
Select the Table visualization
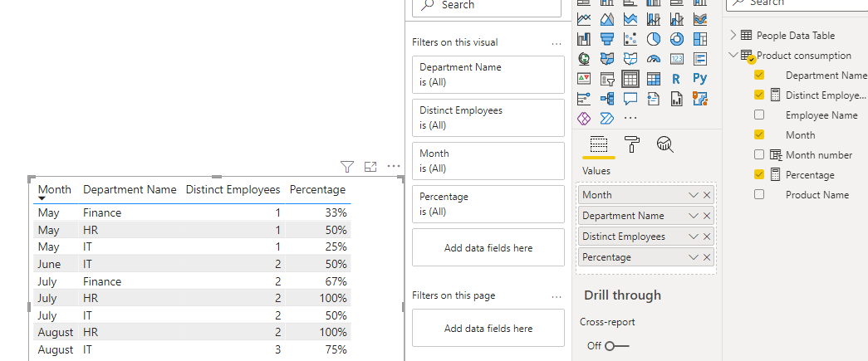[630, 79]
